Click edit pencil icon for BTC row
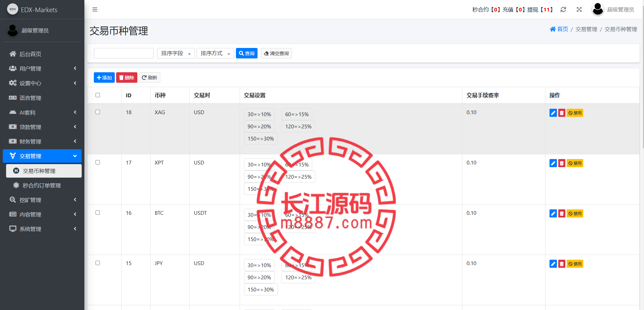644x310 pixels. (x=553, y=213)
